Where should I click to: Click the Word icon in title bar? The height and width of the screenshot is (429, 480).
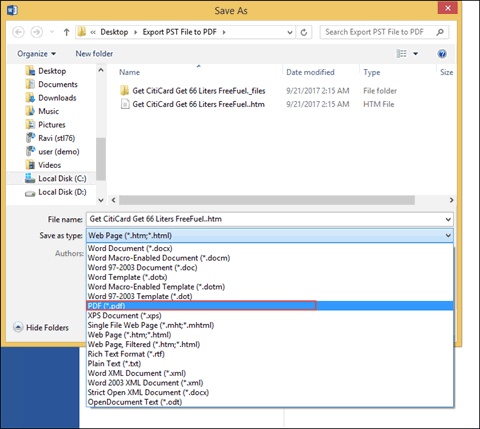[x=12, y=10]
